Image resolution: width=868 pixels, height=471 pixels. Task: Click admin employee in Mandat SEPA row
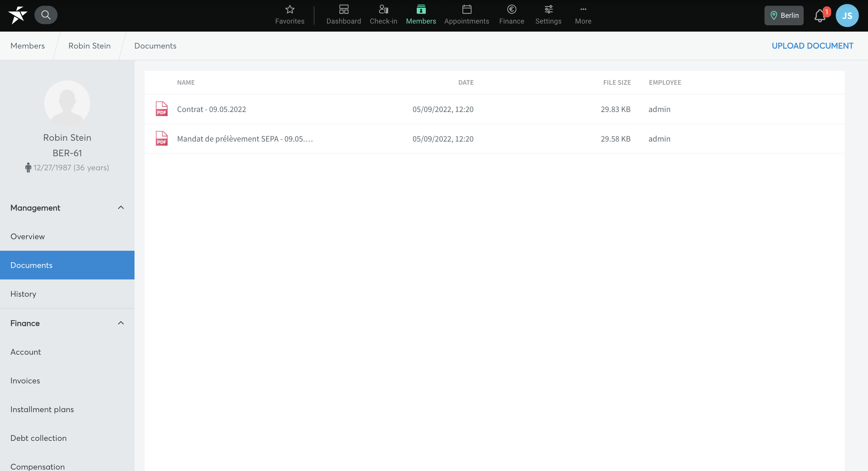659,139
